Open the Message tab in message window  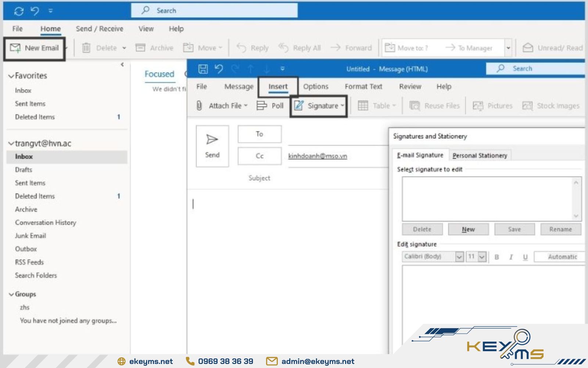(x=239, y=87)
